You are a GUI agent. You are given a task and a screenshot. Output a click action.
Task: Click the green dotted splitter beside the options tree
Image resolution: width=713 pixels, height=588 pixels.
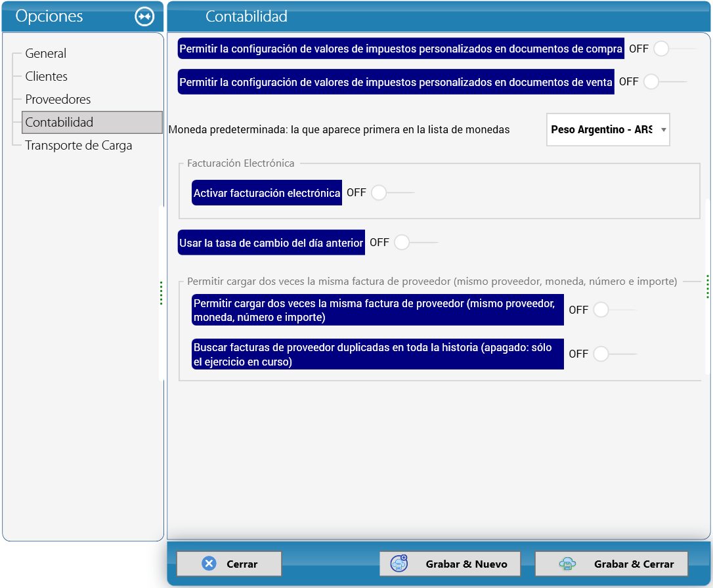pos(161,293)
